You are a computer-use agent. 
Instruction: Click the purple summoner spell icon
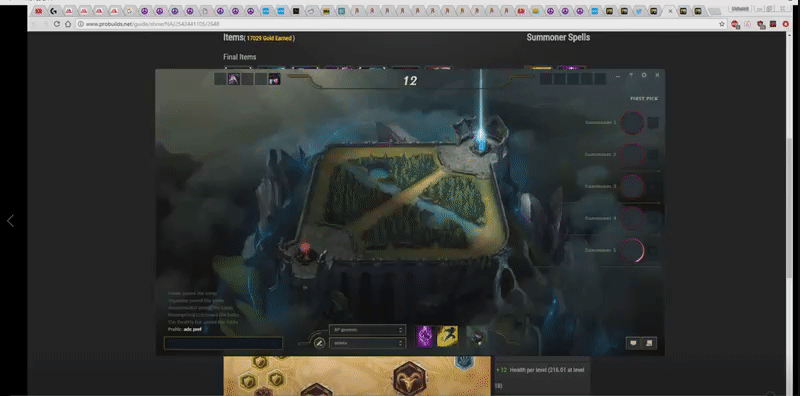point(424,336)
